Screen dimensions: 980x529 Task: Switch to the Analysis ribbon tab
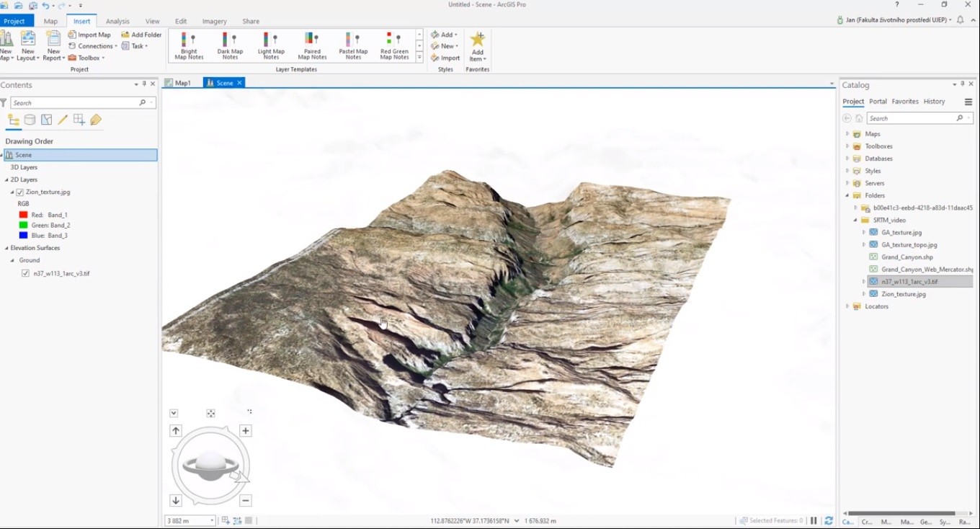pyautogui.click(x=117, y=22)
